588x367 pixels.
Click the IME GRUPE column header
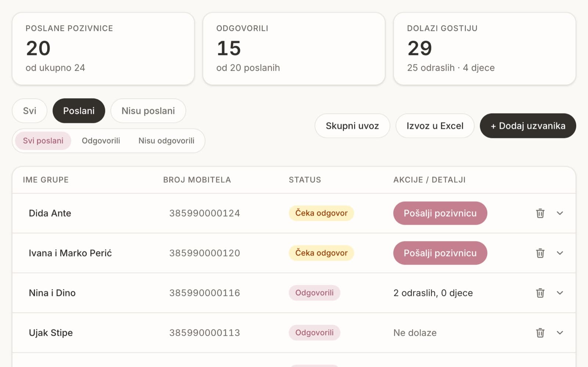pos(46,180)
